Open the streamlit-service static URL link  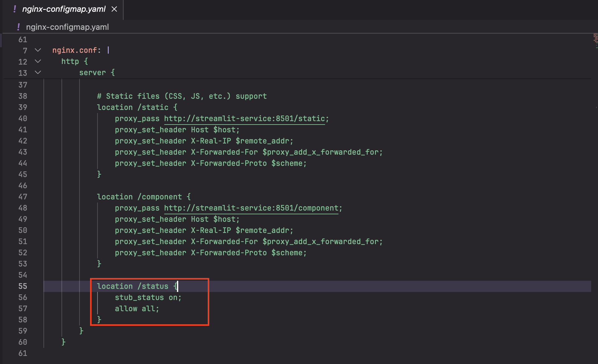pos(244,119)
